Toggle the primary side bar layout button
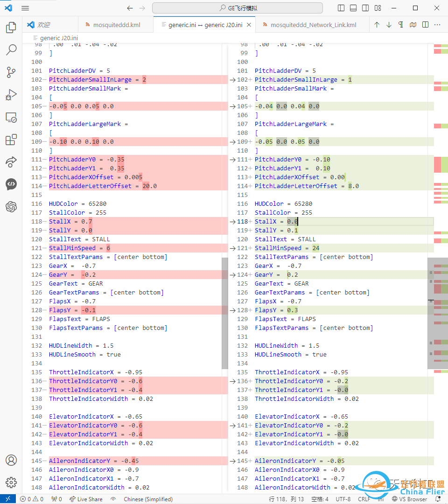This screenshot has height=504, width=448. click(x=341, y=8)
